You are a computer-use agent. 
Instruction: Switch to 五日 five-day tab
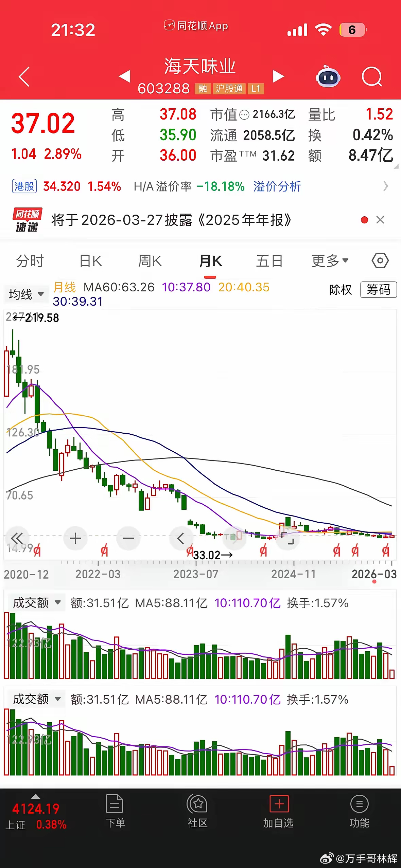269,261
